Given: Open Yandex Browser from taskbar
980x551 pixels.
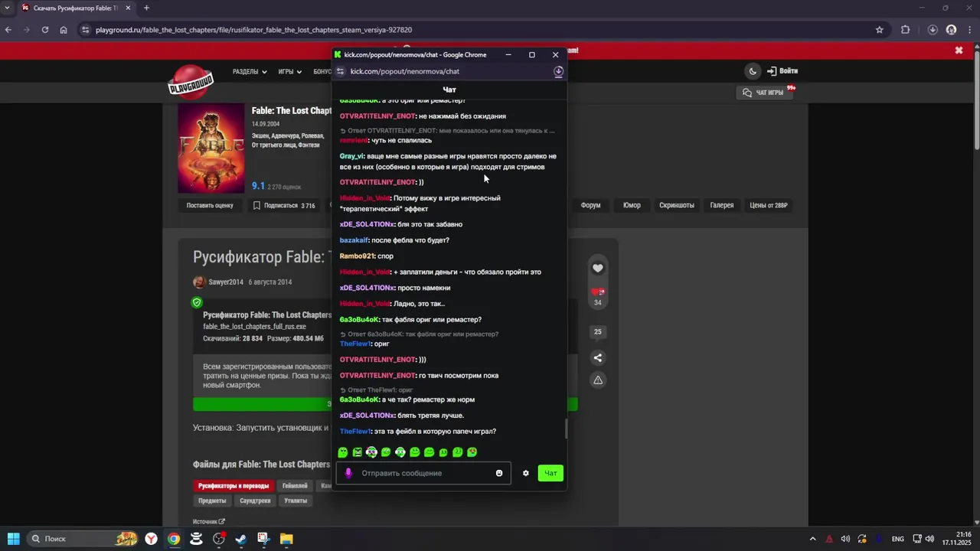Looking at the screenshot, I should click(x=152, y=539).
